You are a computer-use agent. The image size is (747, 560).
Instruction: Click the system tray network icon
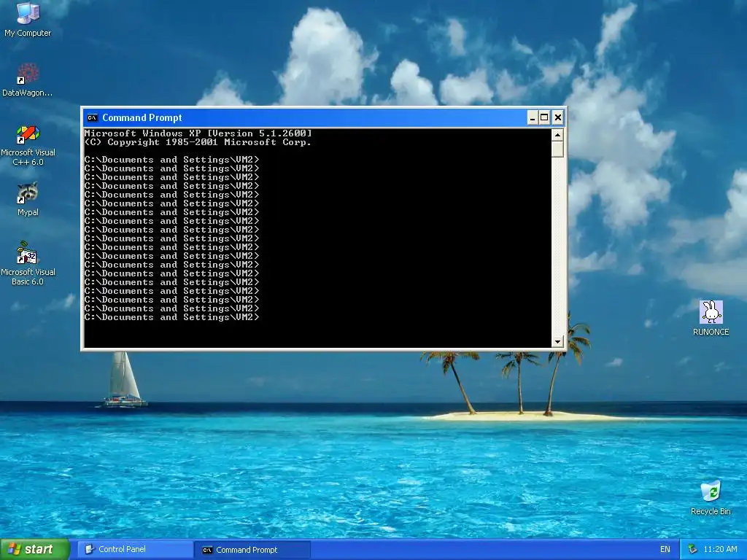692,550
